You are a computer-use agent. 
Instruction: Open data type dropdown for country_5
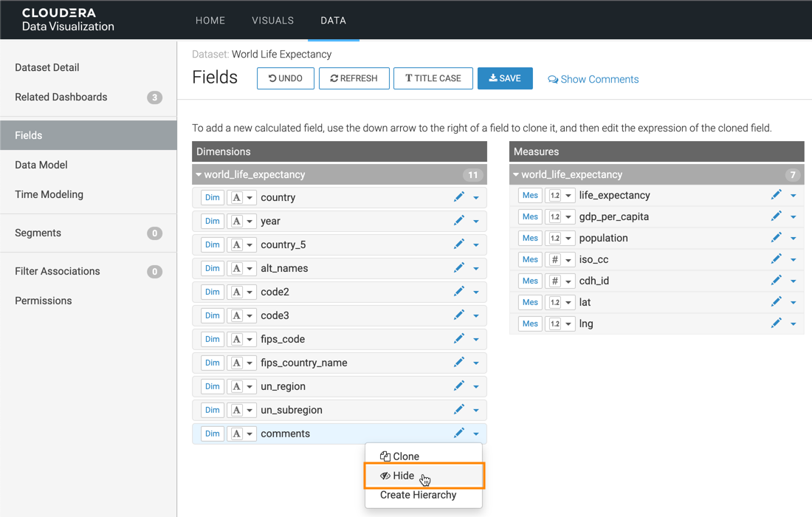click(241, 244)
